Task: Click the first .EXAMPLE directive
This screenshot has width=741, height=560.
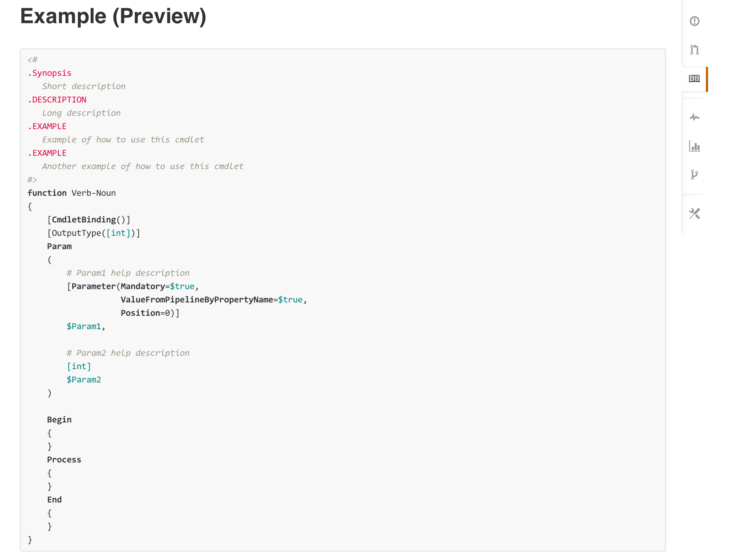Action: (47, 126)
